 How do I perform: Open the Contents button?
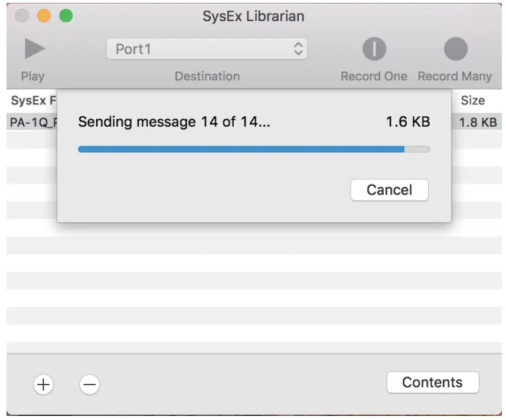click(433, 382)
